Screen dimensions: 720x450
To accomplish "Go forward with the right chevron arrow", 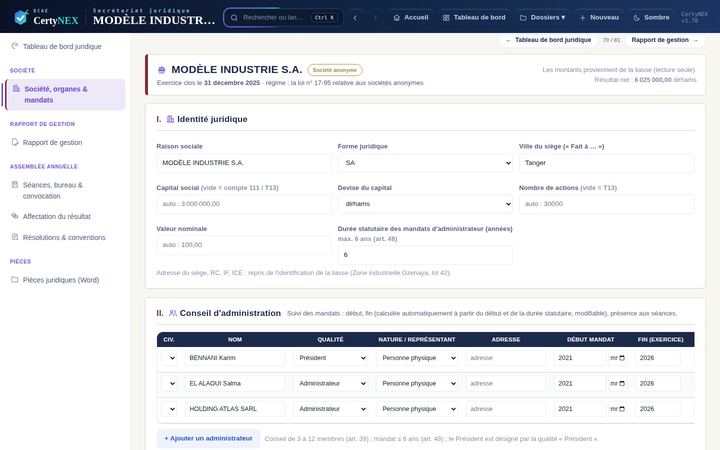I will [375, 17].
